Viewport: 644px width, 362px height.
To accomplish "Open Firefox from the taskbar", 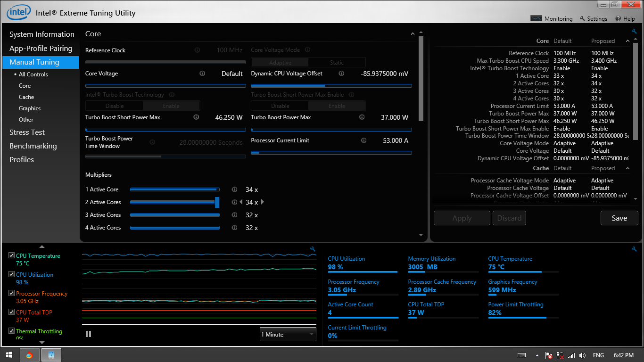I will (29, 355).
